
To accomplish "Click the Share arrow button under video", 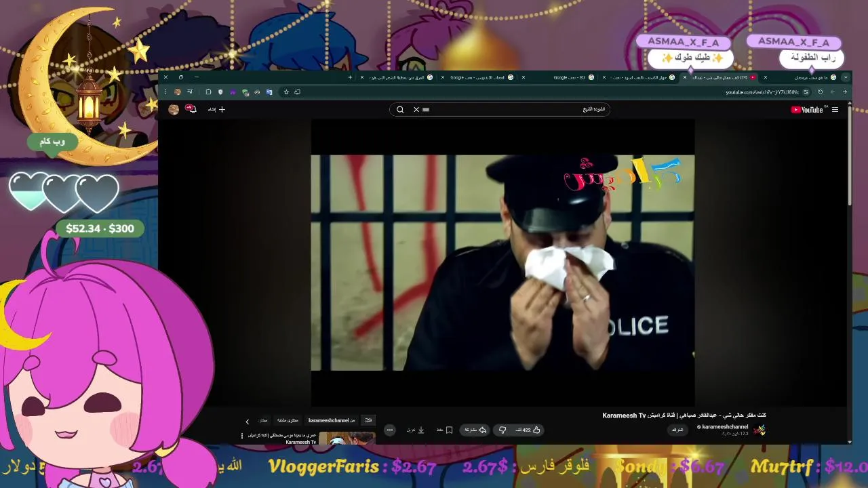I will tap(475, 430).
